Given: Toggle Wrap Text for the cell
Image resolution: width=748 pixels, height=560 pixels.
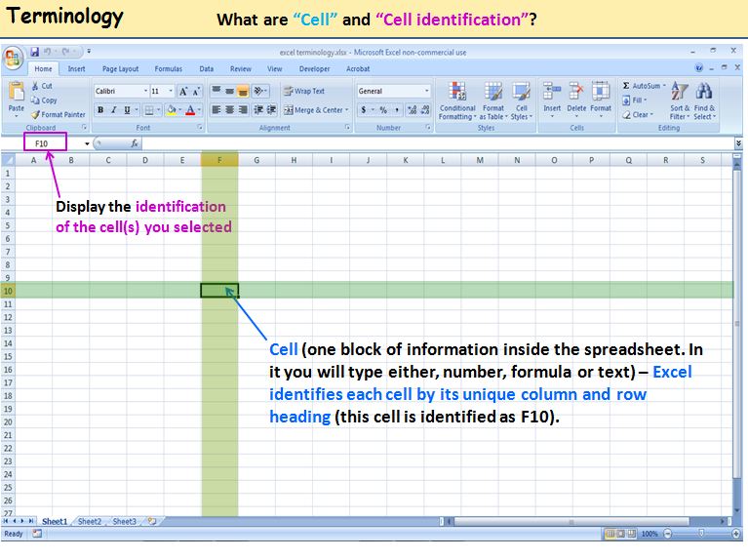Looking at the screenshot, I should pos(303,91).
